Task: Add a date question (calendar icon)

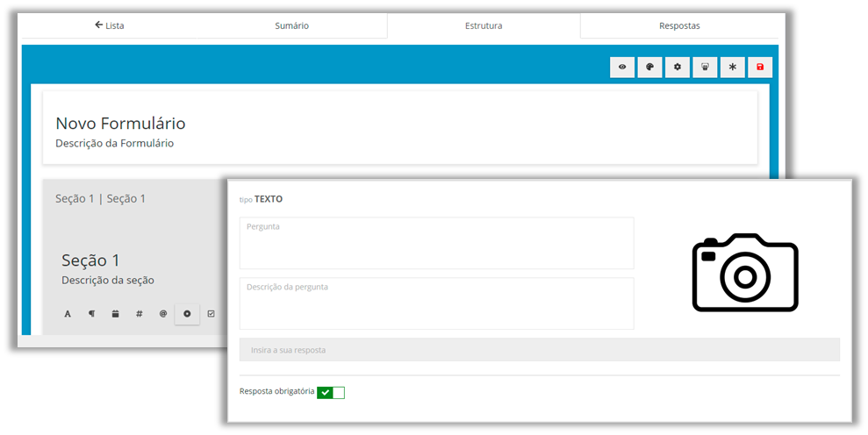Action: tap(115, 314)
